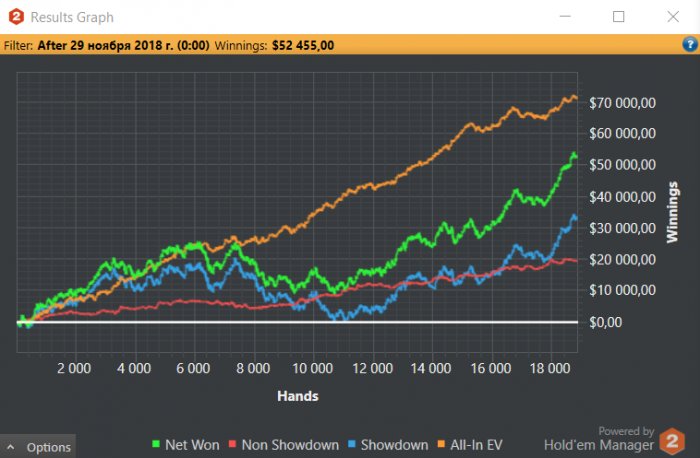
Task: Select the Net Won legend label
Action: [192, 445]
